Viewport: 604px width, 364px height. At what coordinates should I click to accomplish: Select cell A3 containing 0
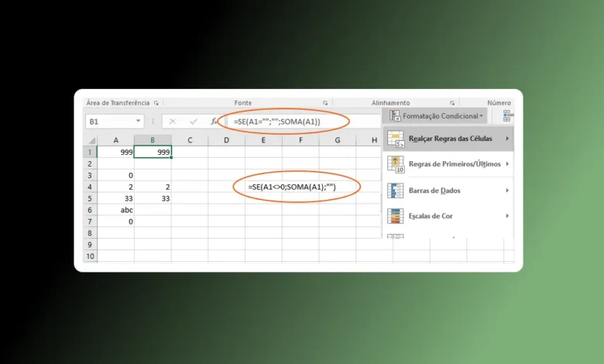pyautogui.click(x=115, y=175)
